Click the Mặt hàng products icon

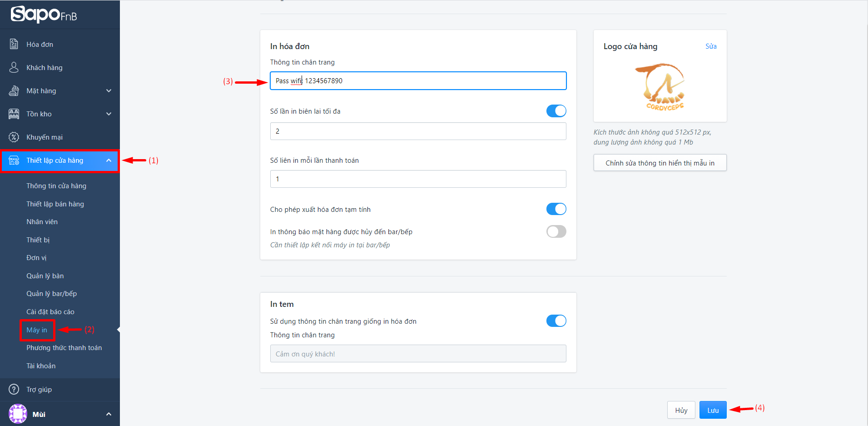(x=14, y=90)
